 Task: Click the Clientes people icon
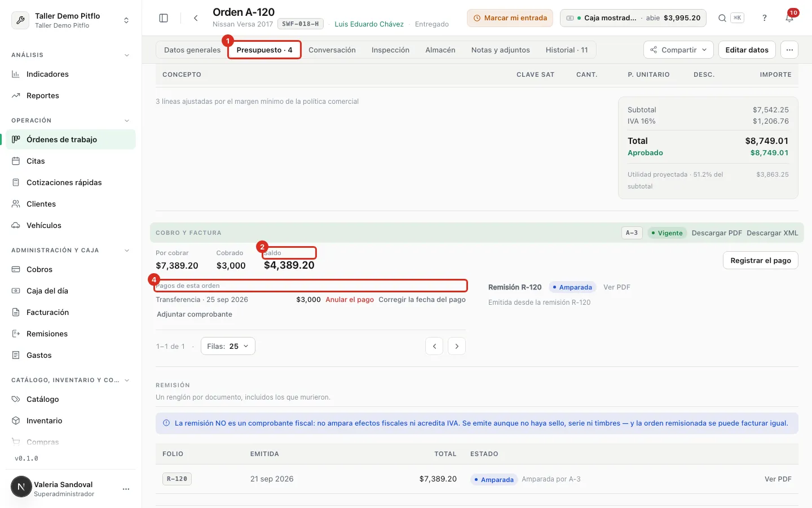(x=16, y=204)
